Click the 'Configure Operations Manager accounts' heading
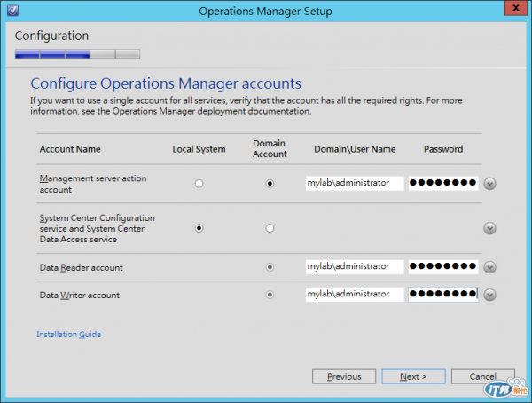The height and width of the screenshot is (403, 532). [166, 84]
